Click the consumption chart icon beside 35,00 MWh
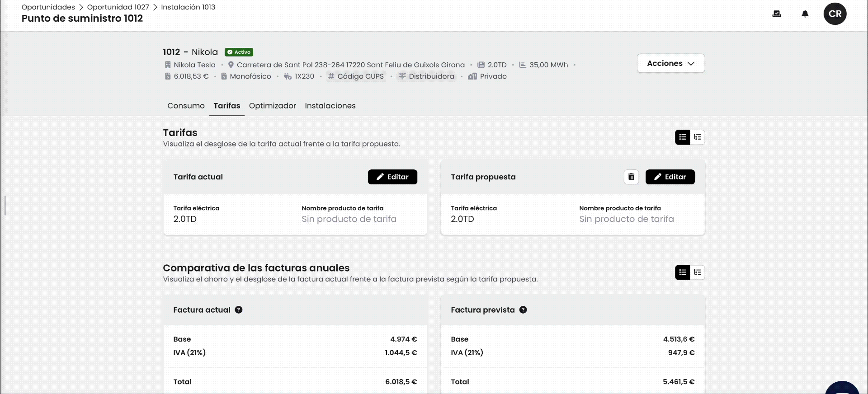868x394 pixels. pos(523,65)
